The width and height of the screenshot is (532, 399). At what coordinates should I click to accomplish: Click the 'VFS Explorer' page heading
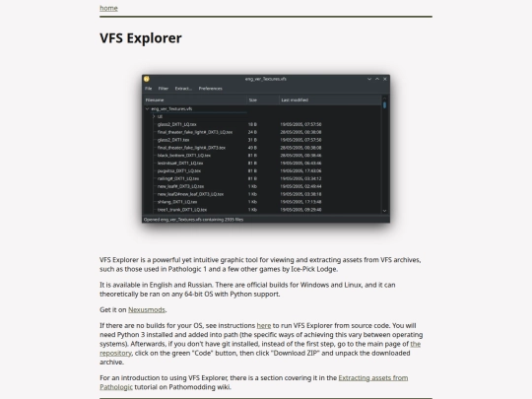(141, 38)
